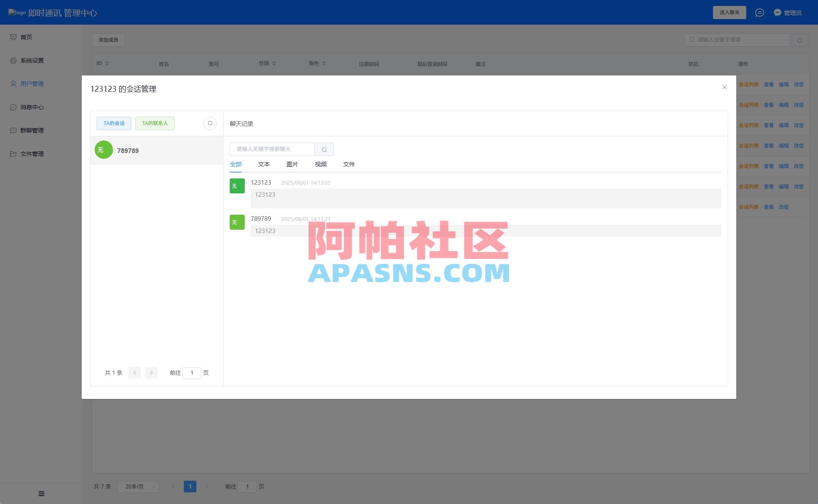818x504 pixels.
Task: Click the search magnifier beside TA的联系人
Action: click(210, 123)
